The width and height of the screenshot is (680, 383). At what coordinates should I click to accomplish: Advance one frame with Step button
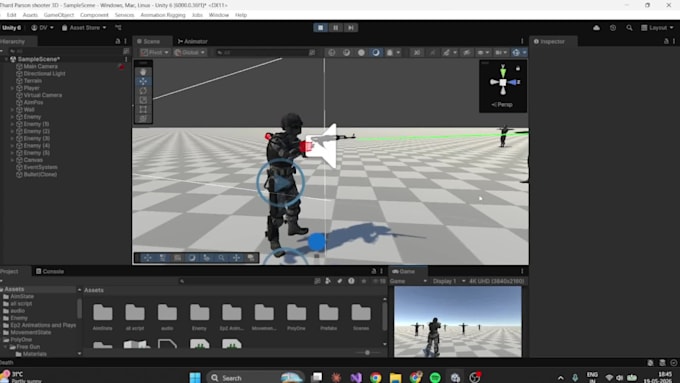click(350, 27)
